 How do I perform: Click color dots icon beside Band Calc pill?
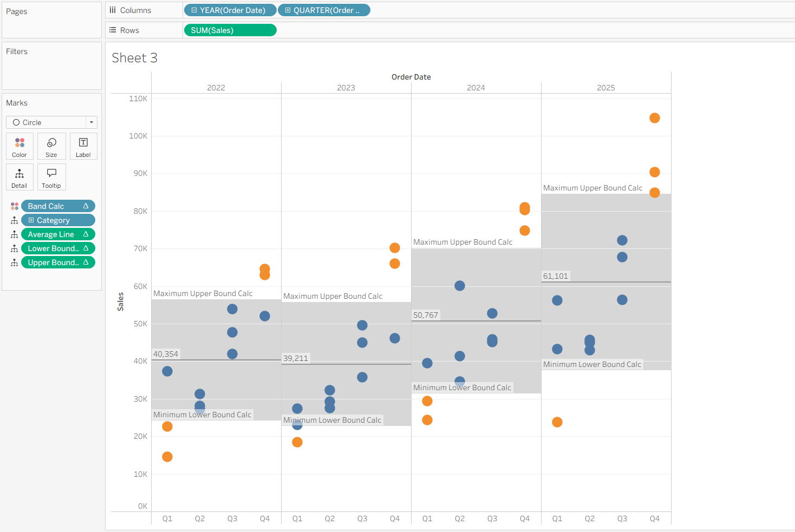click(15, 206)
